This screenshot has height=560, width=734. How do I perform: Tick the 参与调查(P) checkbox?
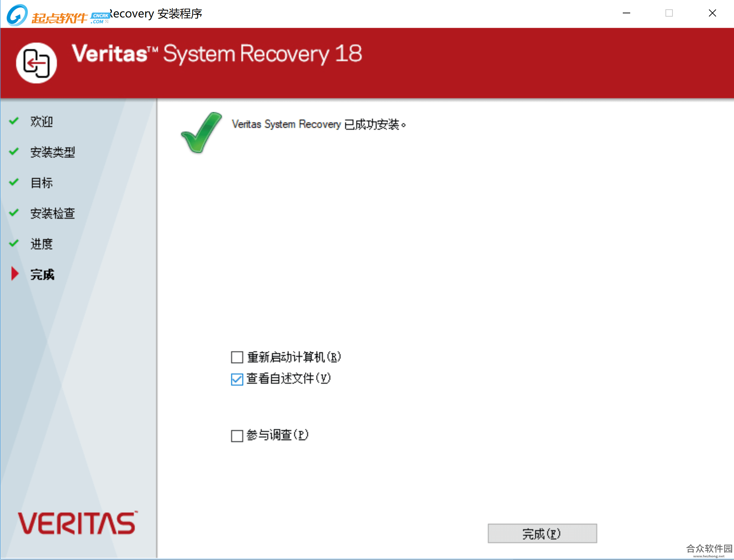click(x=237, y=435)
